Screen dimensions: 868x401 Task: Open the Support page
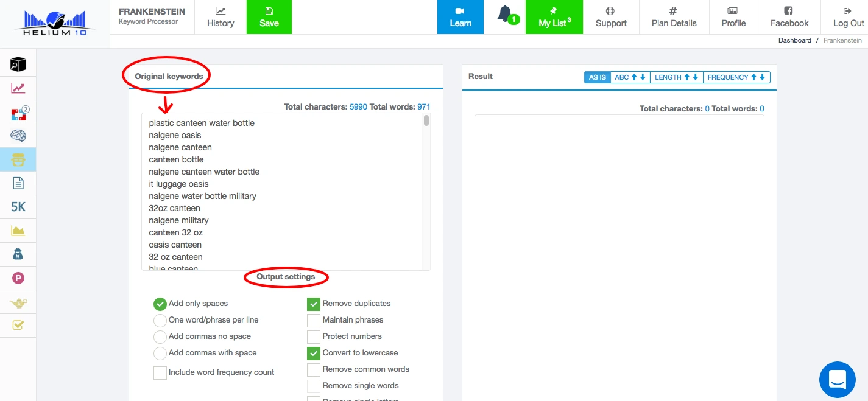[611, 17]
